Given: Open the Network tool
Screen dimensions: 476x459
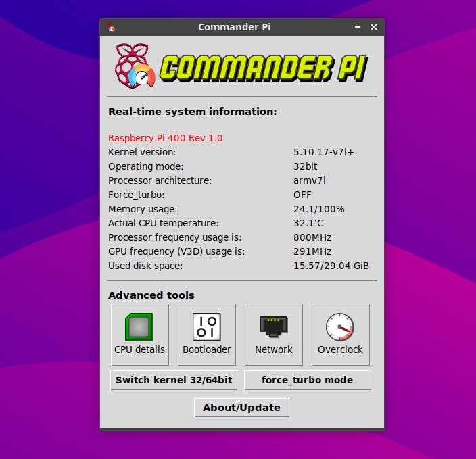Looking at the screenshot, I should tap(274, 335).
